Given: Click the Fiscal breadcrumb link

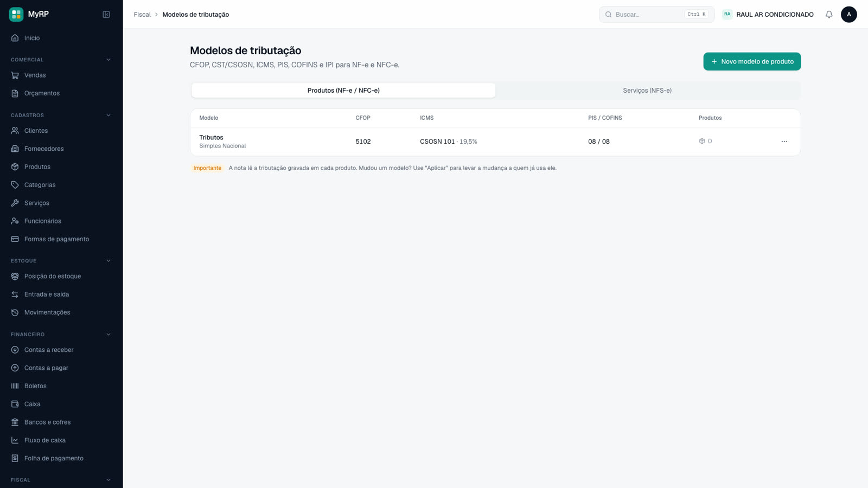Looking at the screenshot, I should click(x=142, y=15).
